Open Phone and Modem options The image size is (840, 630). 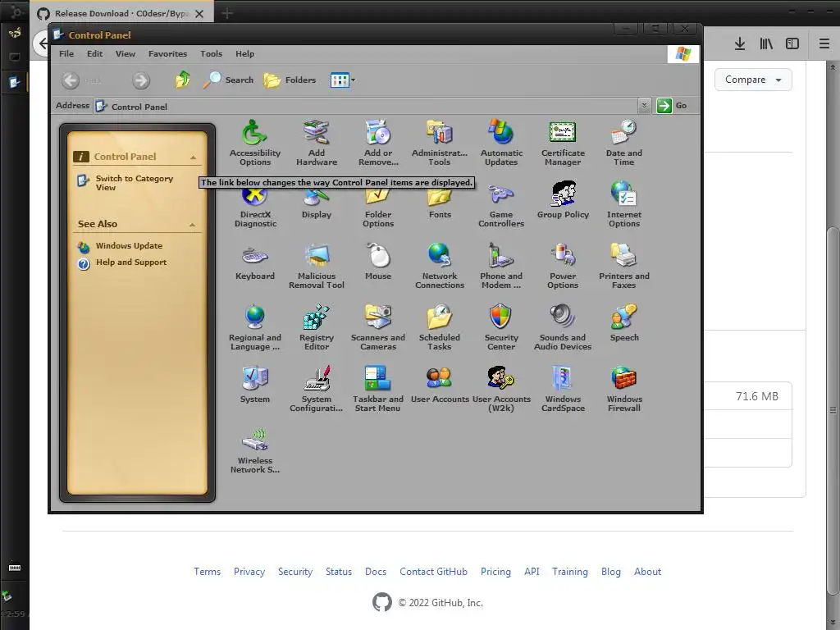tap(501, 267)
